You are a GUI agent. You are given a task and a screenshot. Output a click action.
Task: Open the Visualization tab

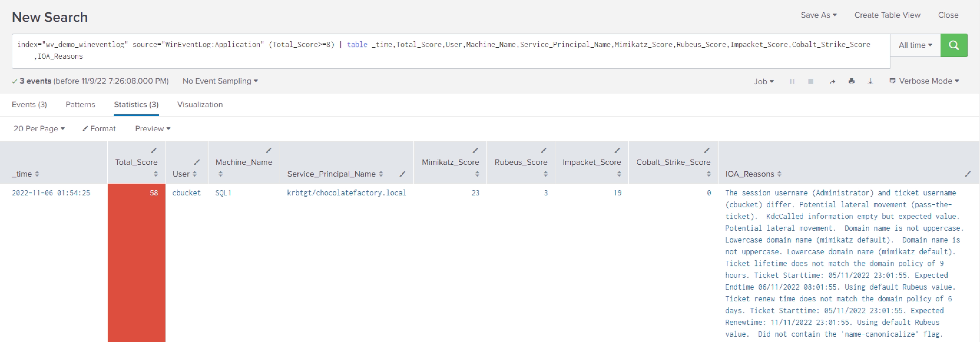click(200, 104)
